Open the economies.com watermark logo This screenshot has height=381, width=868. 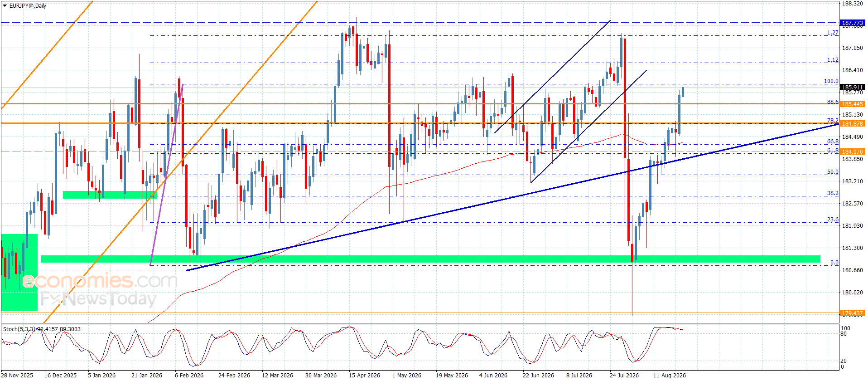click(x=100, y=281)
